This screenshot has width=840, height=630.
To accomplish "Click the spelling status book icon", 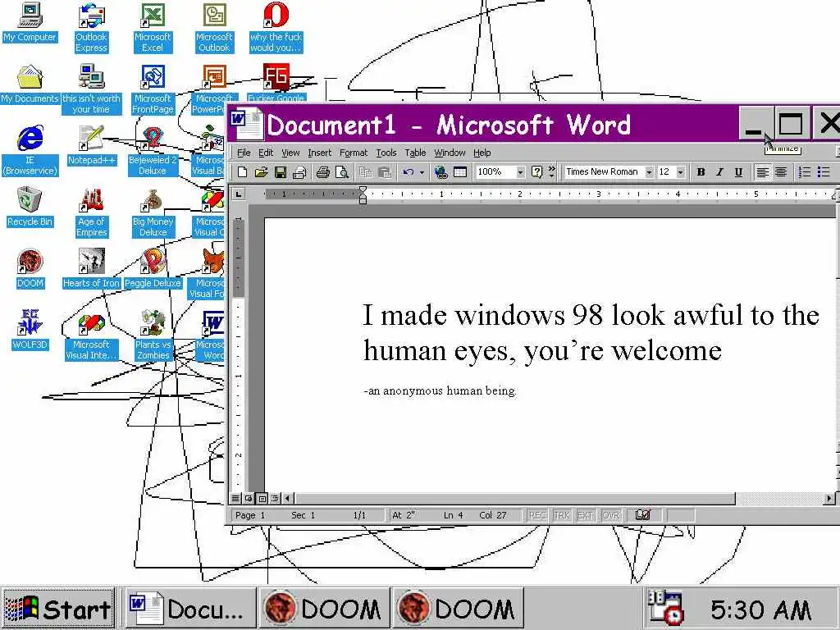I will click(642, 515).
